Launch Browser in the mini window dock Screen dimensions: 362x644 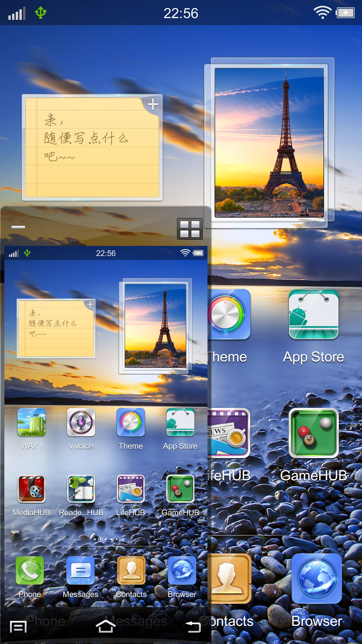182,571
